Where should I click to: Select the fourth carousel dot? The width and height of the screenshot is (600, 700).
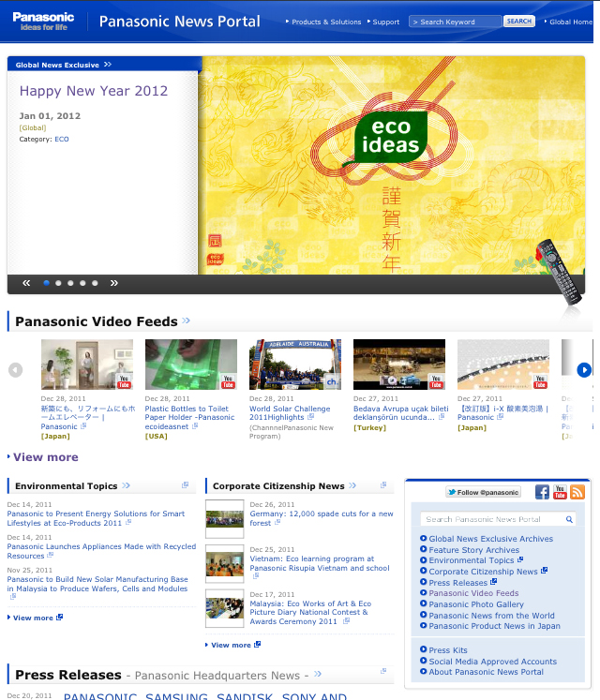(82, 283)
